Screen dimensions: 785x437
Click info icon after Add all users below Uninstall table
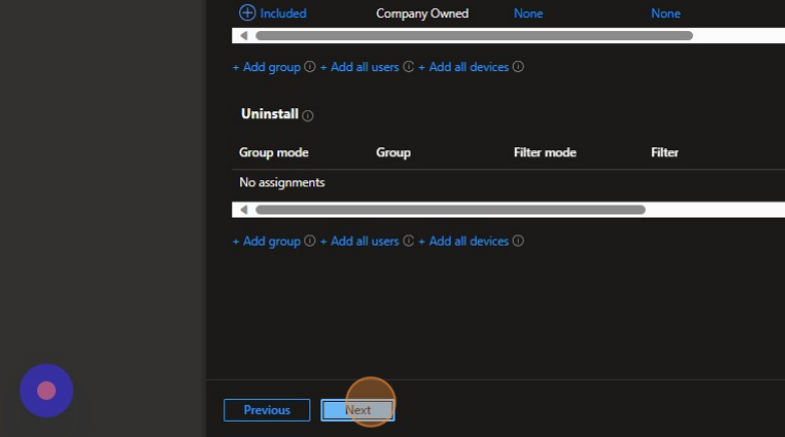click(x=408, y=241)
